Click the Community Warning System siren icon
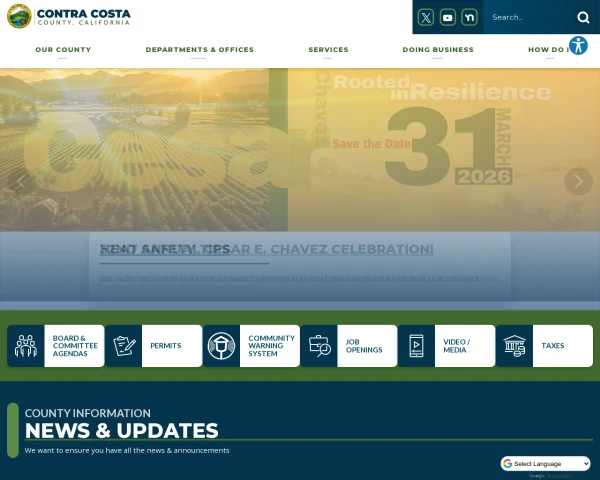600x480 pixels. click(x=221, y=346)
